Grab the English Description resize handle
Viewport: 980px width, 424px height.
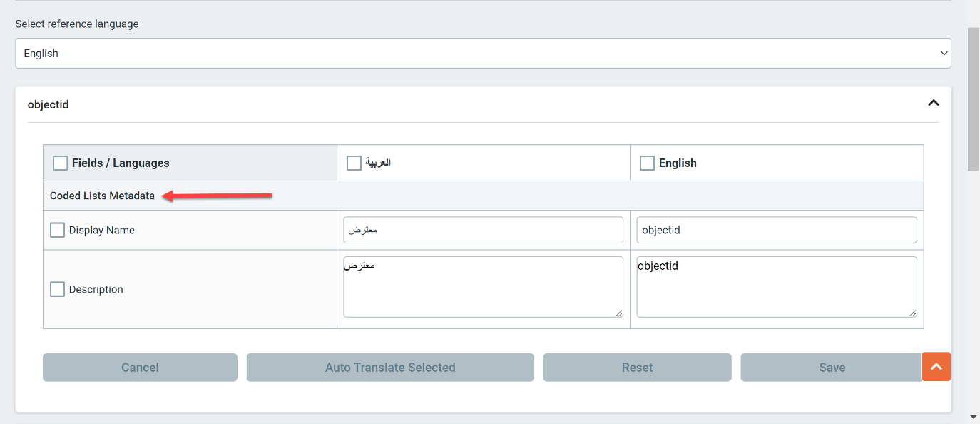click(912, 313)
